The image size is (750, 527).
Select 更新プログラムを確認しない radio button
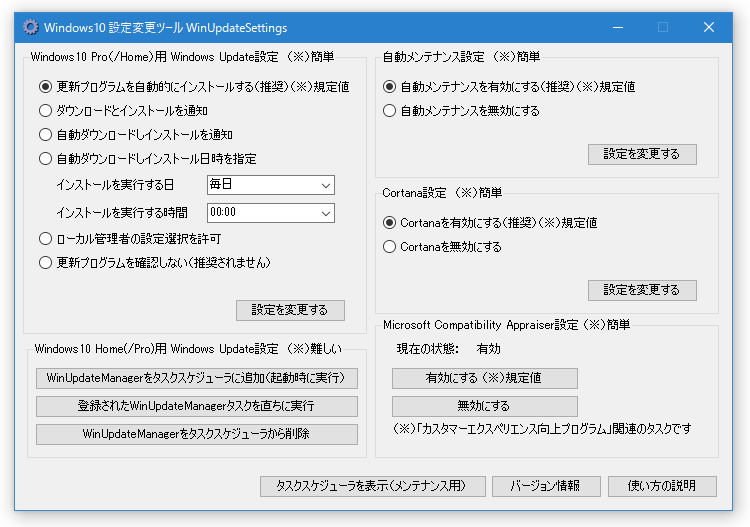pos(45,262)
